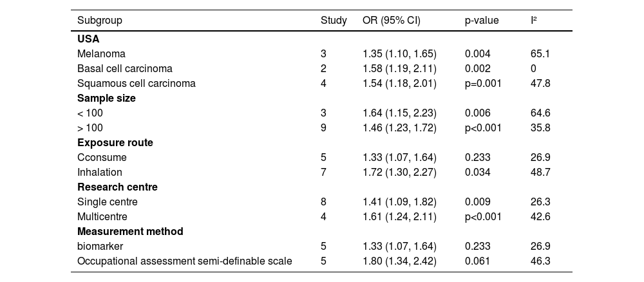The image size is (644, 282).
Task: Click the Research centre section heading
Action: coord(117,187)
